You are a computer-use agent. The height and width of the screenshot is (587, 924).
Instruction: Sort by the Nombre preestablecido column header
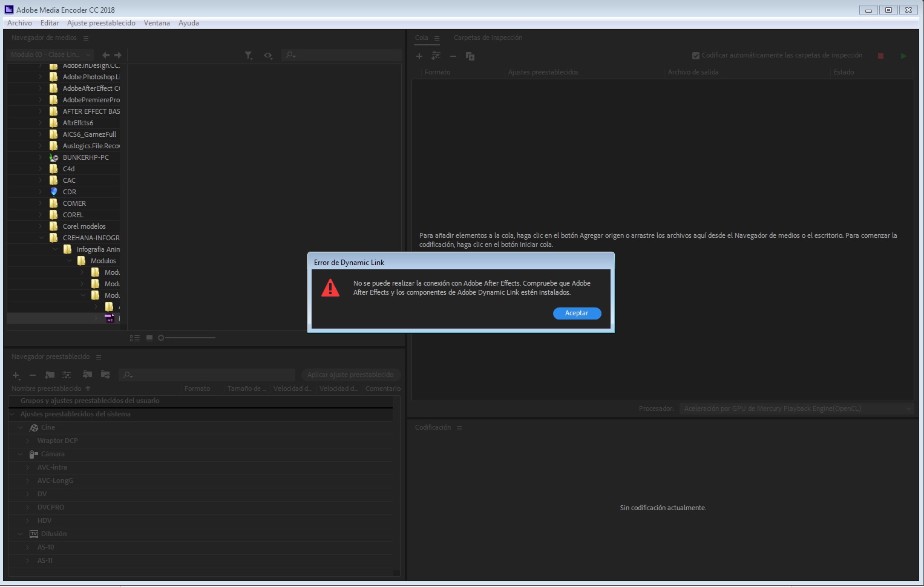click(47, 389)
